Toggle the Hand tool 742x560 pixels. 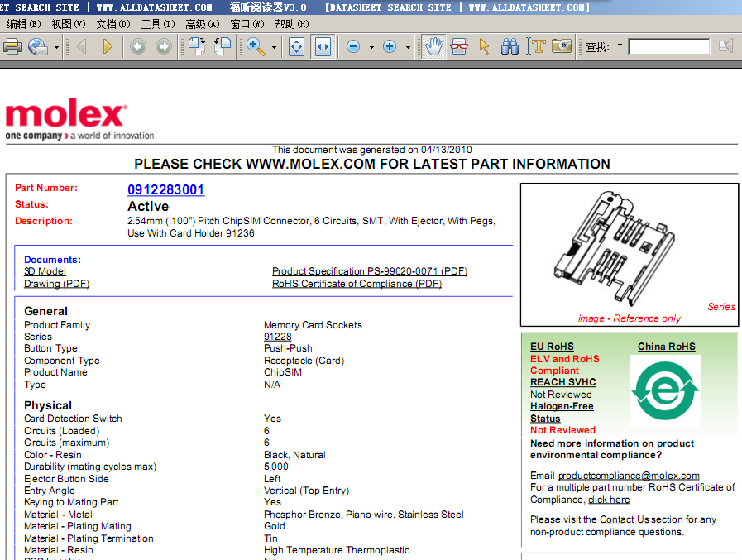433,46
